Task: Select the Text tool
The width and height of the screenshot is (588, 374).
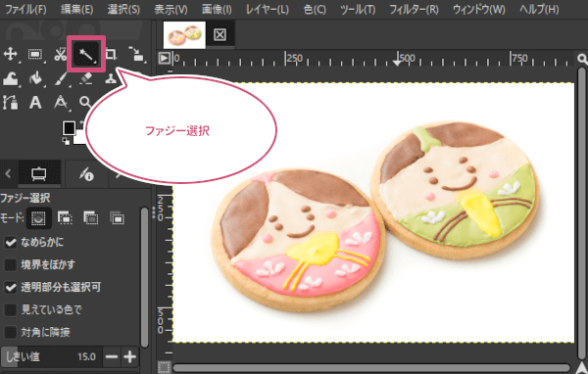Action: 35,102
